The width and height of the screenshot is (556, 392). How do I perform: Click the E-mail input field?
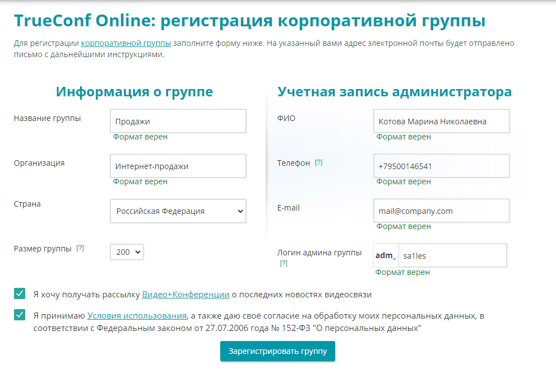[442, 211]
